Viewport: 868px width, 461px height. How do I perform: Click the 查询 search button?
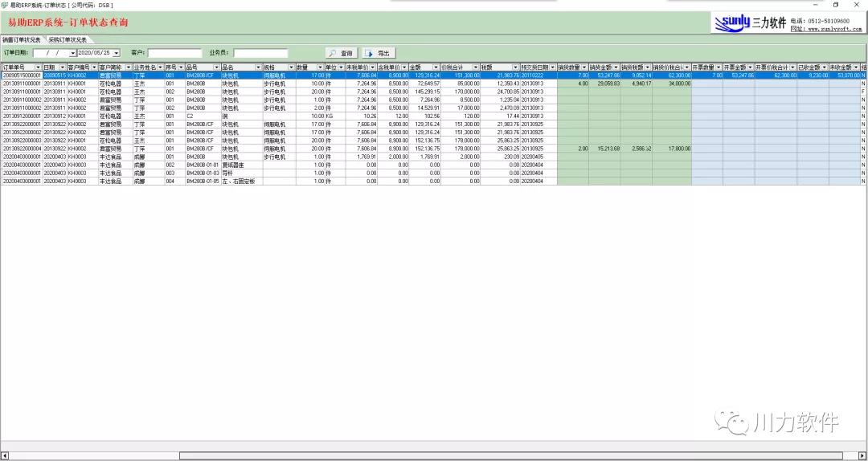(342, 53)
